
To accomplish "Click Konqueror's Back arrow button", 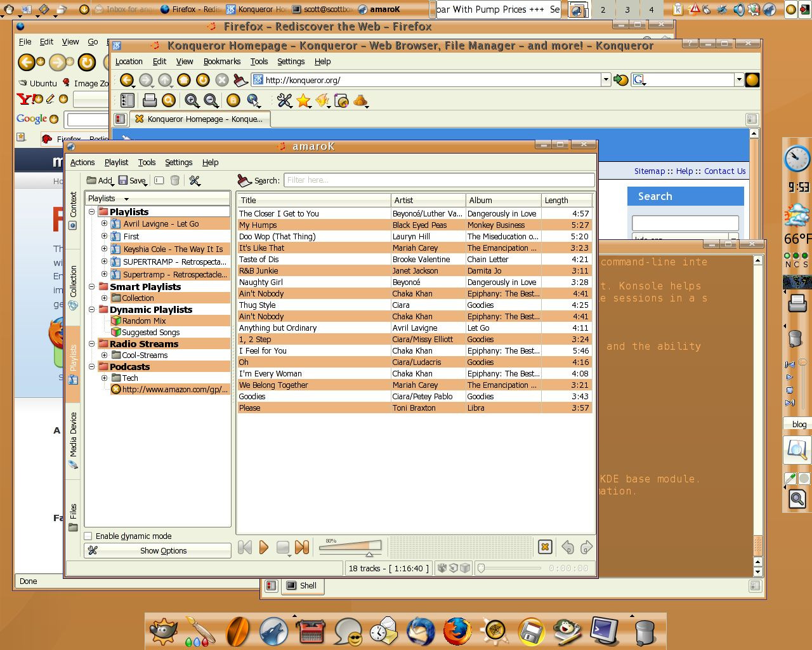I will 127,80.
